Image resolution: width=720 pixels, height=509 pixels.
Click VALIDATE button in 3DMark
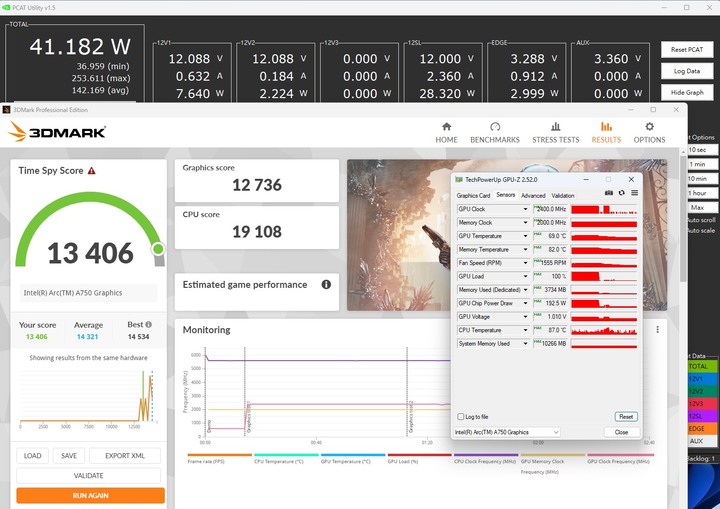coord(89,475)
